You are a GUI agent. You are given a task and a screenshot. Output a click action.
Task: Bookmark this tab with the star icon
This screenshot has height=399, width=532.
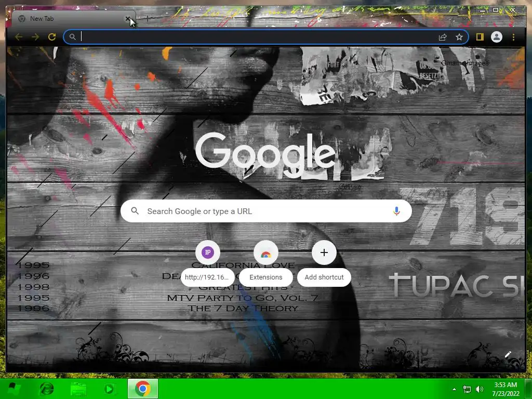459,37
